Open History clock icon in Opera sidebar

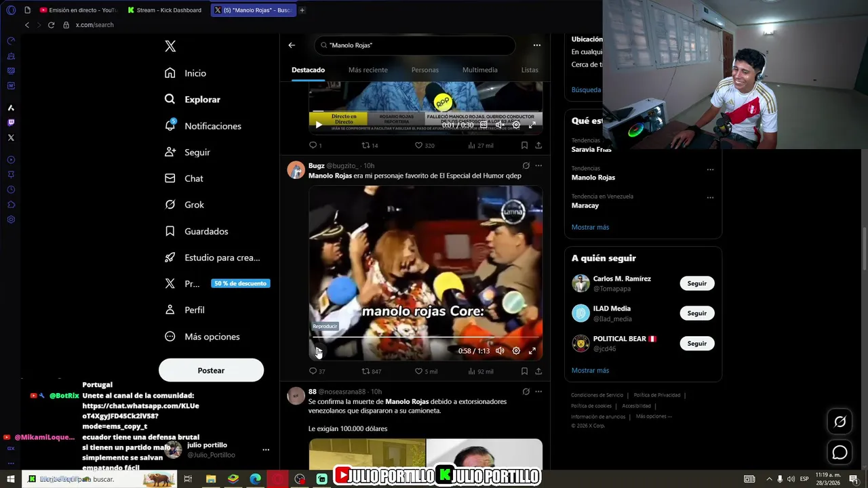point(11,190)
